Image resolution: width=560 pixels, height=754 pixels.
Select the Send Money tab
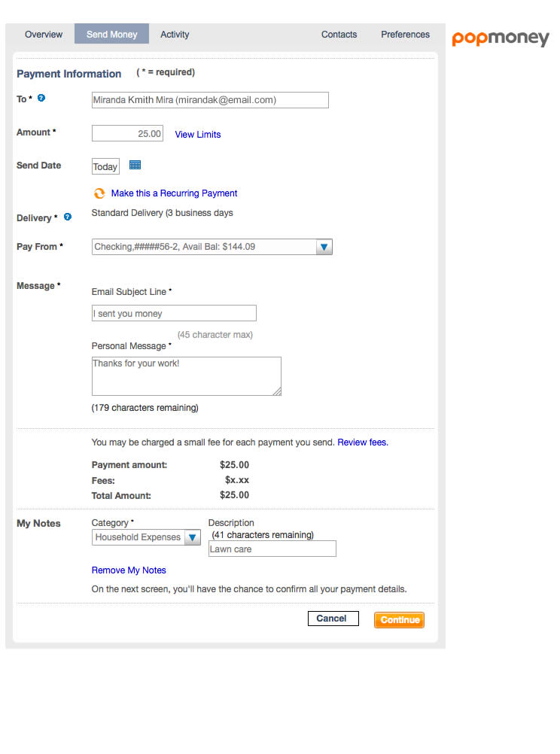click(111, 34)
